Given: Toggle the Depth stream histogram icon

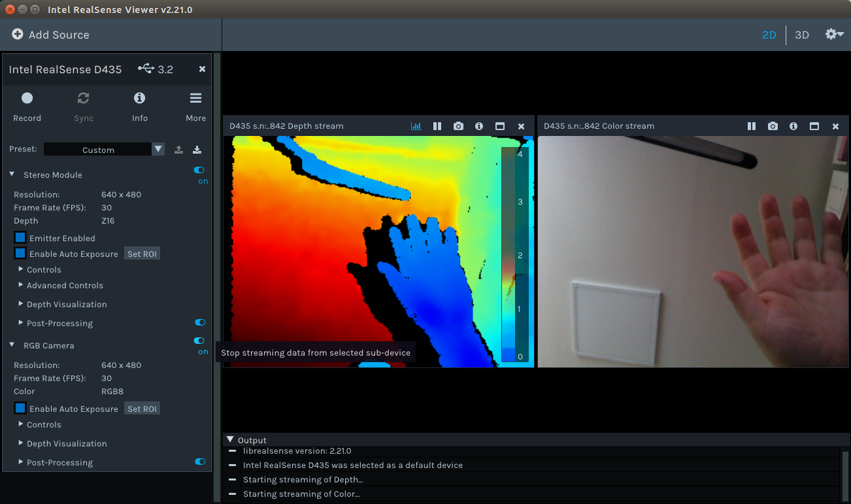Looking at the screenshot, I should click(x=416, y=126).
